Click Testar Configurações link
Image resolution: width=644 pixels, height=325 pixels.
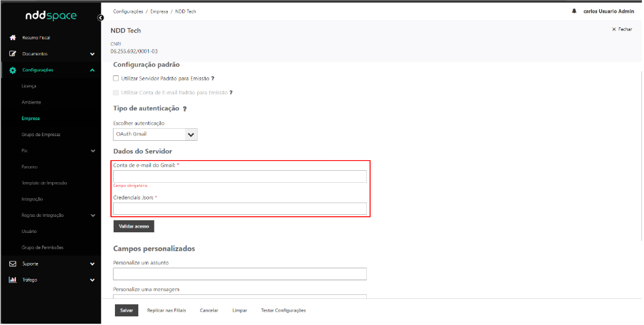pos(283,310)
